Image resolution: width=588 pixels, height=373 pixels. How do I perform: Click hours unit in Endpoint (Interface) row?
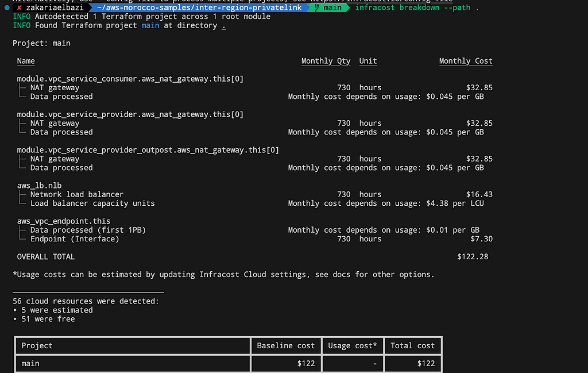[x=370, y=239]
